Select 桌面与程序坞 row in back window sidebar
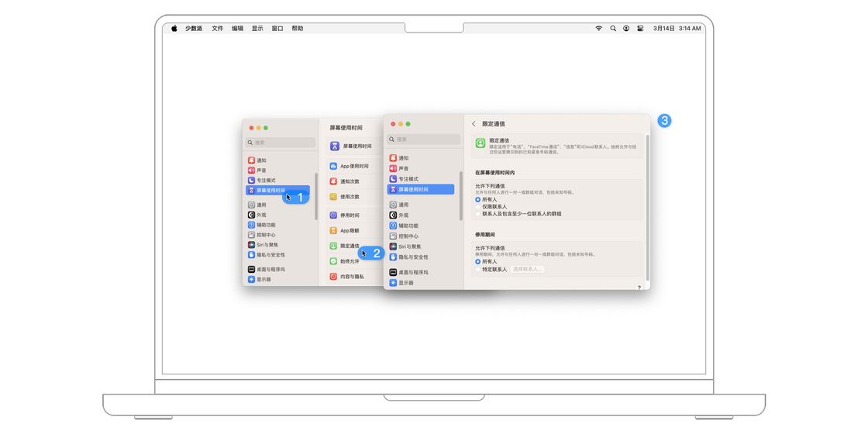Viewport: 868px width, 434px height. pyautogui.click(x=277, y=270)
